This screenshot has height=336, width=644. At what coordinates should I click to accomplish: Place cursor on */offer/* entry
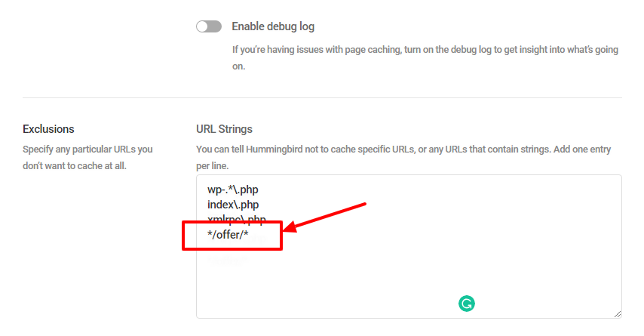pyautogui.click(x=228, y=234)
